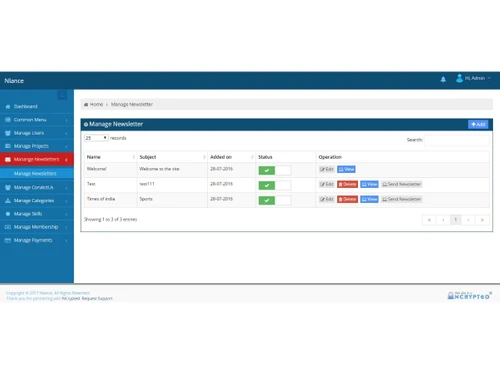The height and width of the screenshot is (375, 500).
Task: Click the Manage Skills circle icon
Action: click(8, 214)
